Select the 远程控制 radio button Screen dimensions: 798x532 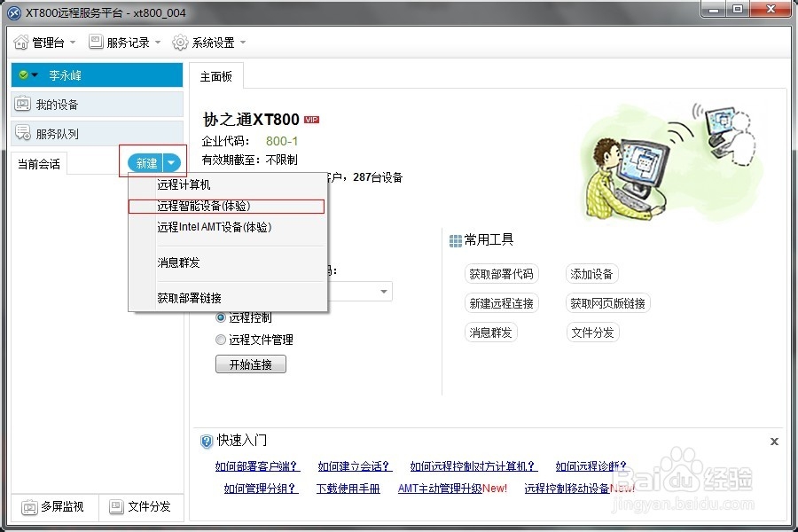(221, 317)
